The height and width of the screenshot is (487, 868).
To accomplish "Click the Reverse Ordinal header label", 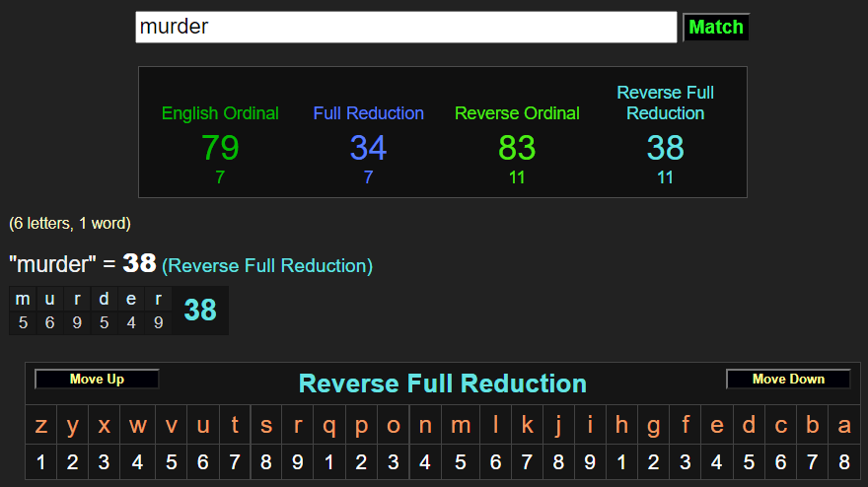I will (x=517, y=113).
